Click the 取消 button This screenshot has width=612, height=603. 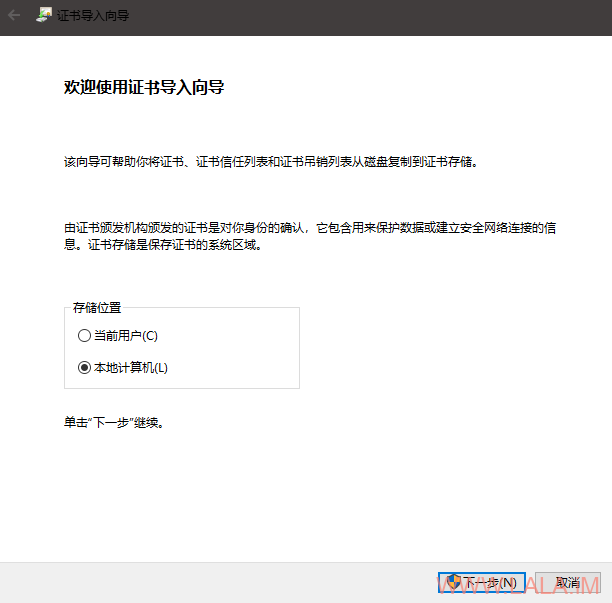click(x=568, y=583)
